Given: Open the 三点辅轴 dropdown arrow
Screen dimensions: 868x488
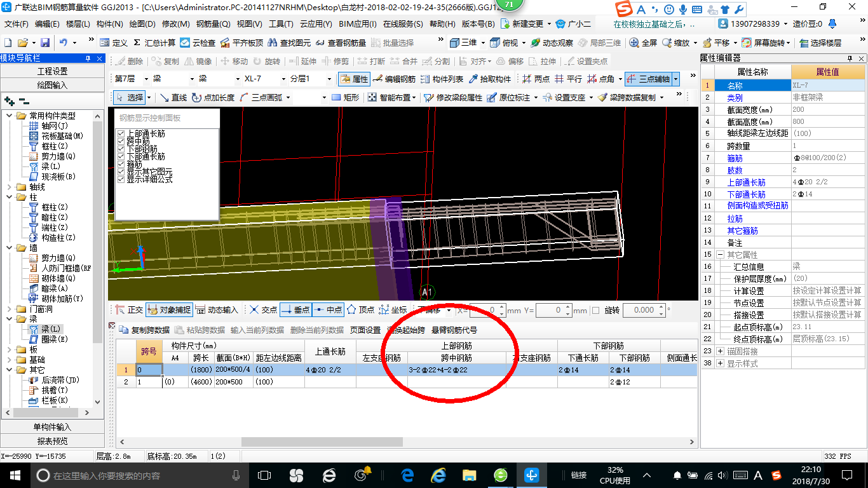Looking at the screenshot, I should tap(675, 79).
